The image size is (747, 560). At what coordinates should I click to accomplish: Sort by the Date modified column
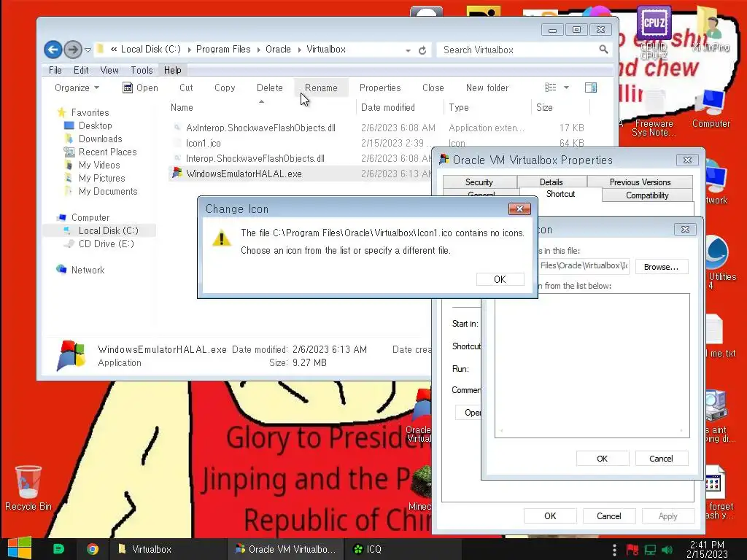click(x=388, y=108)
